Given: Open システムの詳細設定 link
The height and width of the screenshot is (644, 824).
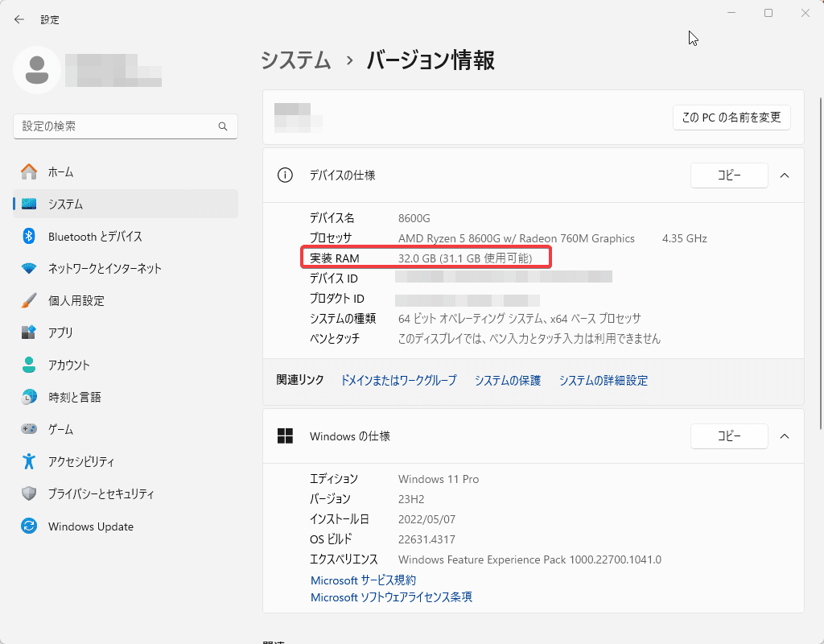Looking at the screenshot, I should tap(604, 380).
